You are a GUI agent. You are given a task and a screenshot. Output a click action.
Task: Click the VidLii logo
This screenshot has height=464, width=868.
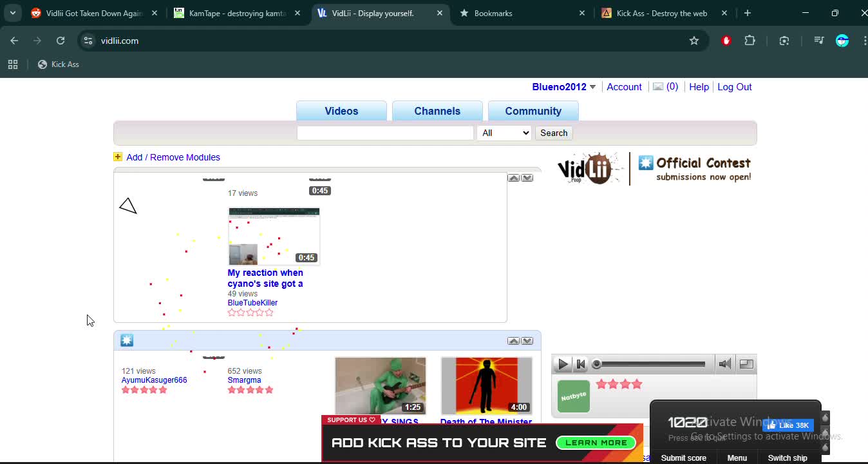click(x=586, y=168)
